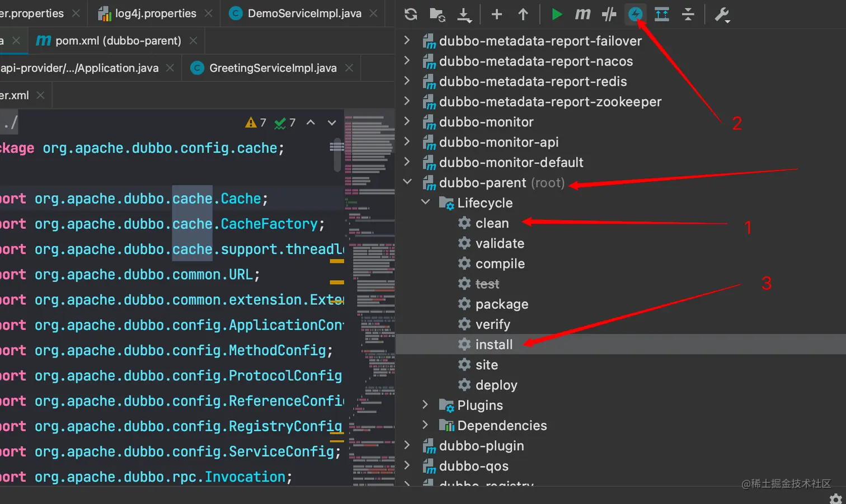
Task: Expand the dubbo-plugin module
Action: [x=407, y=445]
